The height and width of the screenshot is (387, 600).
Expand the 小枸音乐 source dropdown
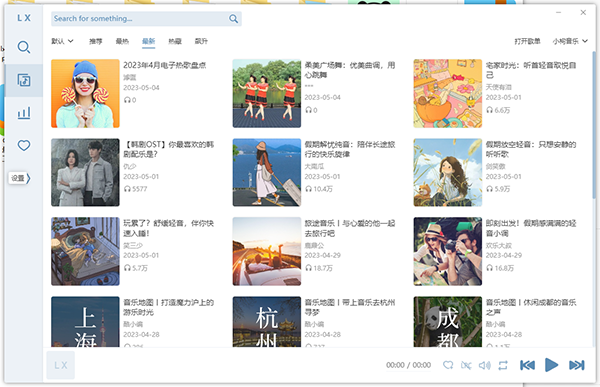click(x=570, y=41)
